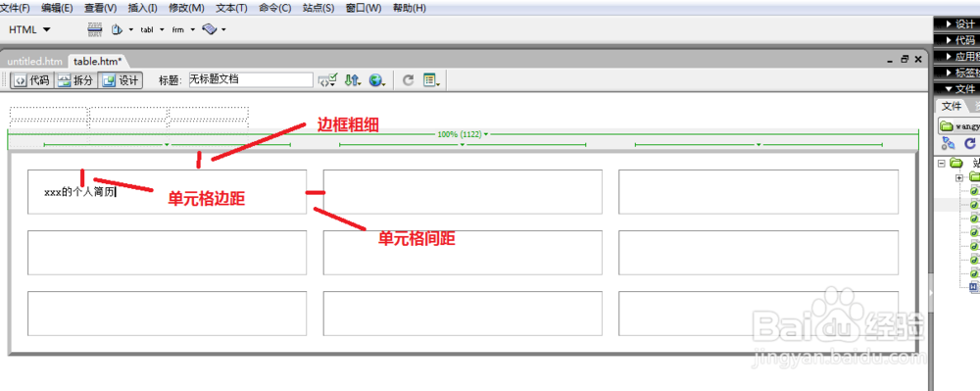
Task: Expand the subfolder plus node in file tree
Action: [958, 178]
